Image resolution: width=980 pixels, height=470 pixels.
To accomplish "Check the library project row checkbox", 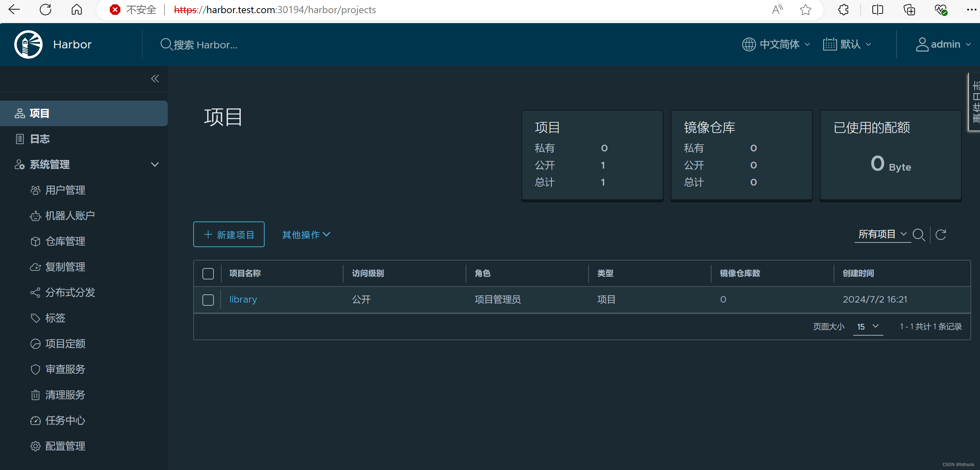I will coord(208,300).
